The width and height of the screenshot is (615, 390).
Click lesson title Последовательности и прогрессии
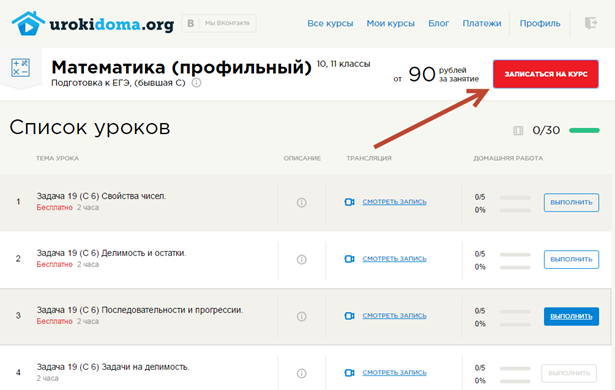pyautogui.click(x=140, y=310)
